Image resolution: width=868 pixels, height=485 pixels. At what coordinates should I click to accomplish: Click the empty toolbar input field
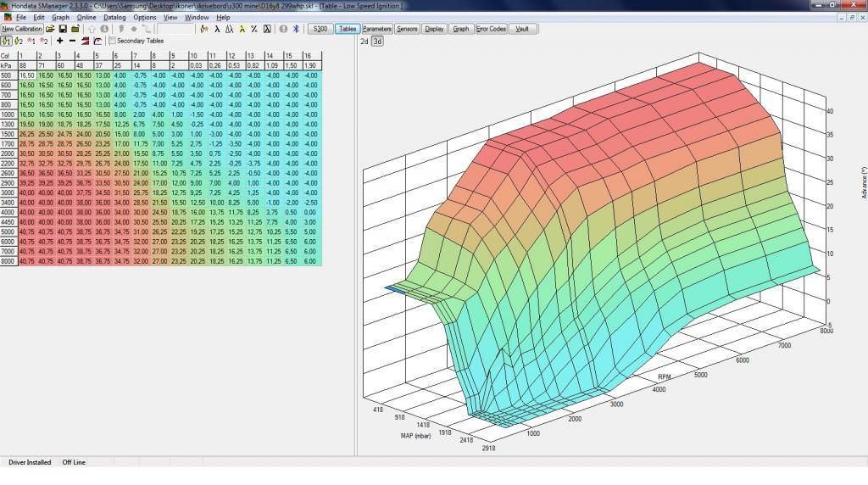pyautogui.click(x=176, y=29)
